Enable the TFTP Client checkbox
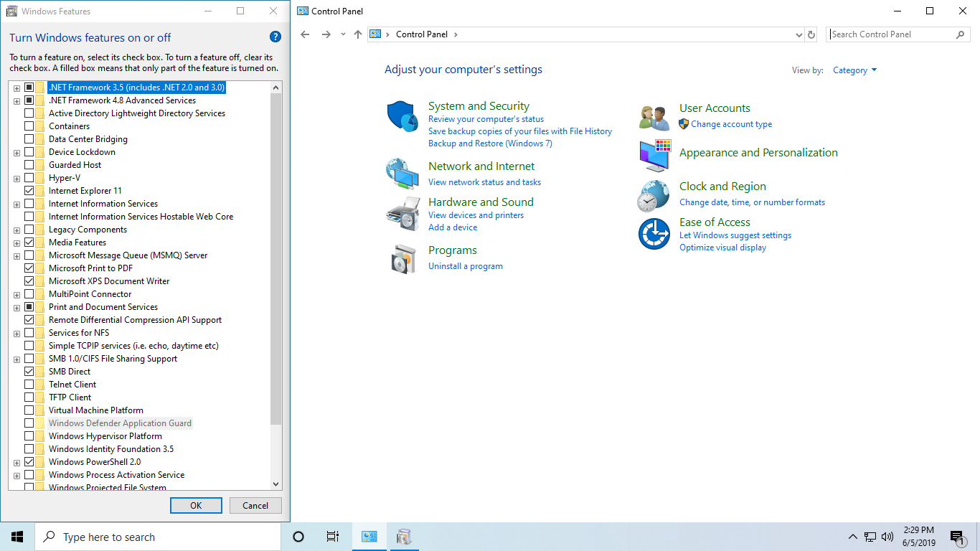Screen dimensions: 980x551 [x=29, y=397]
